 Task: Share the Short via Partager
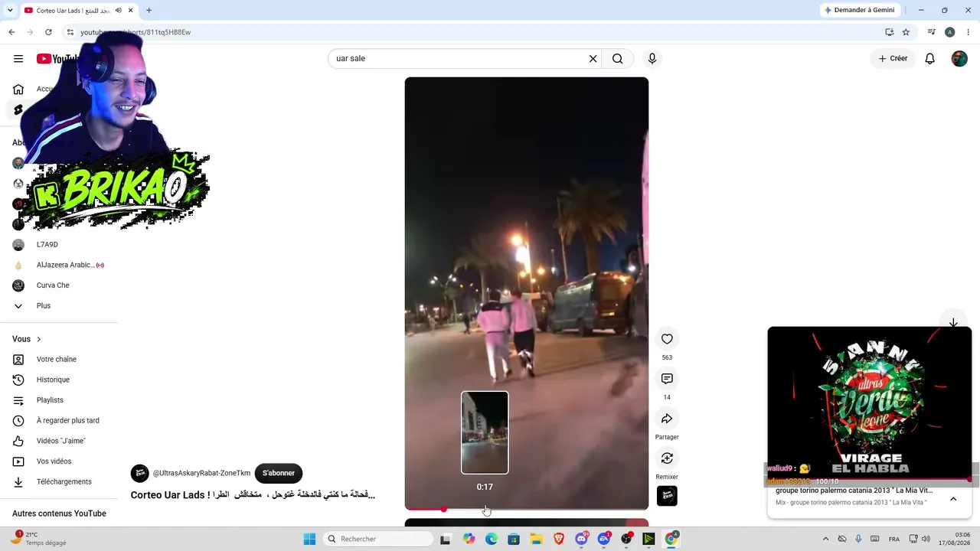[x=667, y=419]
